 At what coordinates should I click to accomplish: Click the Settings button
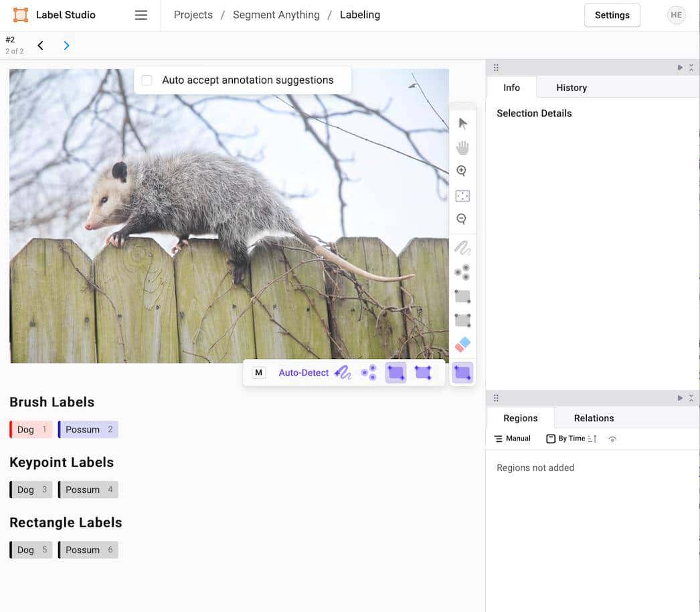coord(612,15)
